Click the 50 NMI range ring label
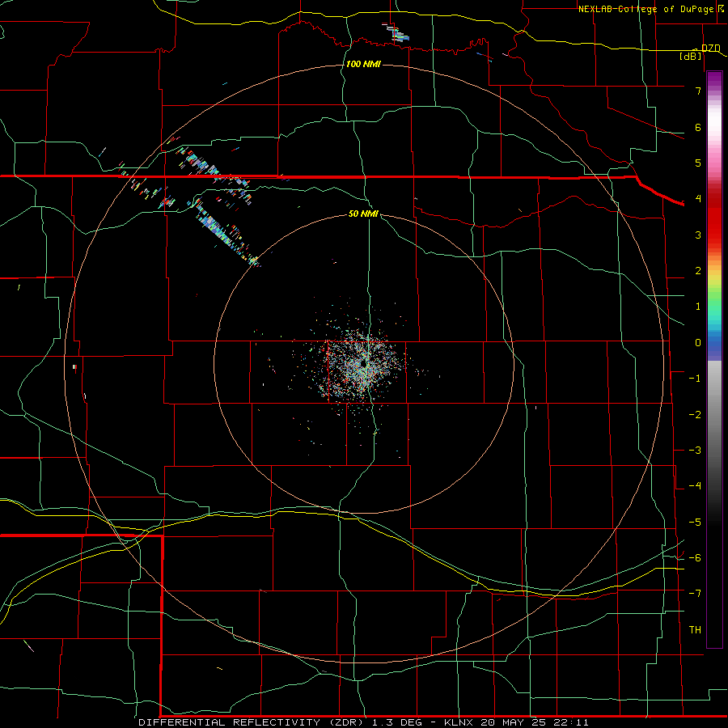The height and width of the screenshot is (728, 728). tap(363, 214)
